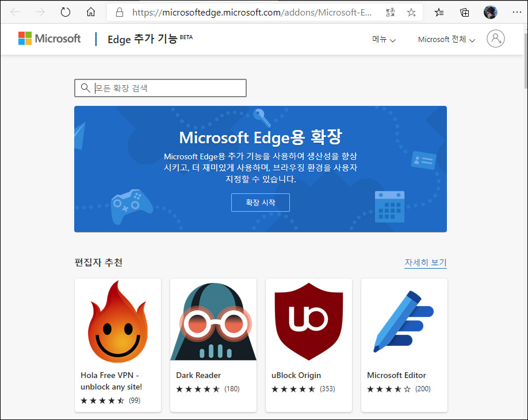This screenshot has height=420, width=528.
Task: Open Dark Reader extension thumbnail
Action: tap(213, 322)
